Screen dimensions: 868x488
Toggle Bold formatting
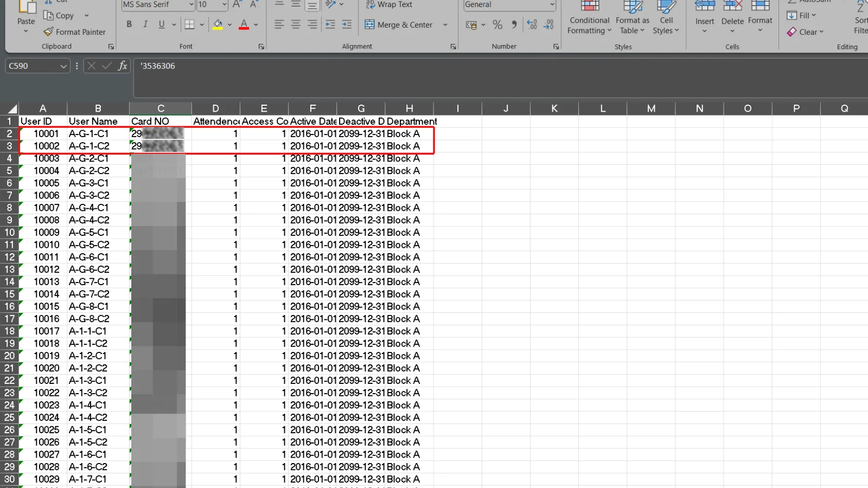(129, 24)
